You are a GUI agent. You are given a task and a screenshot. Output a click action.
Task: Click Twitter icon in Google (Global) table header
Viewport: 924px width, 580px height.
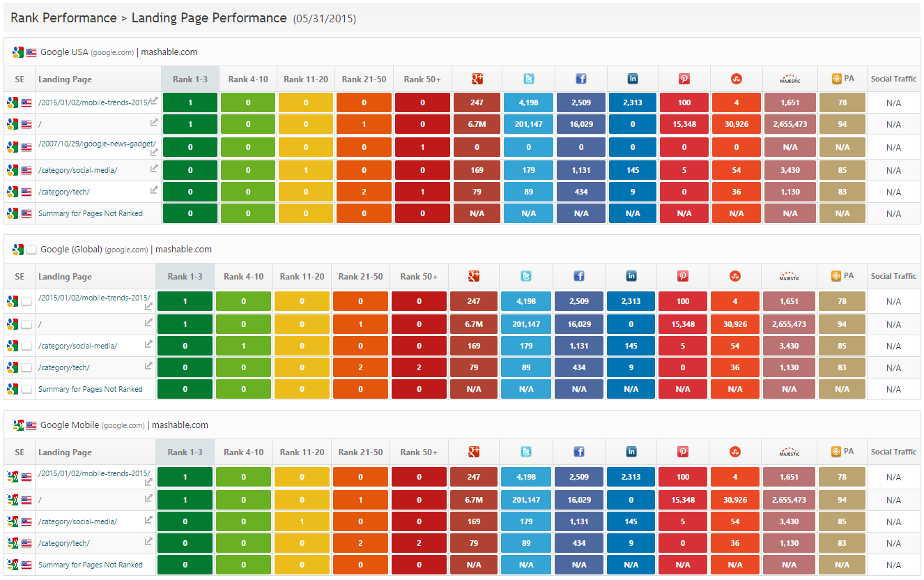[526, 276]
